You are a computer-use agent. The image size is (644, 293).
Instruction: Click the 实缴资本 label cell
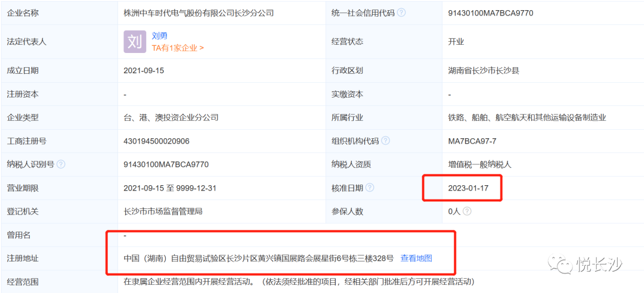(383, 94)
